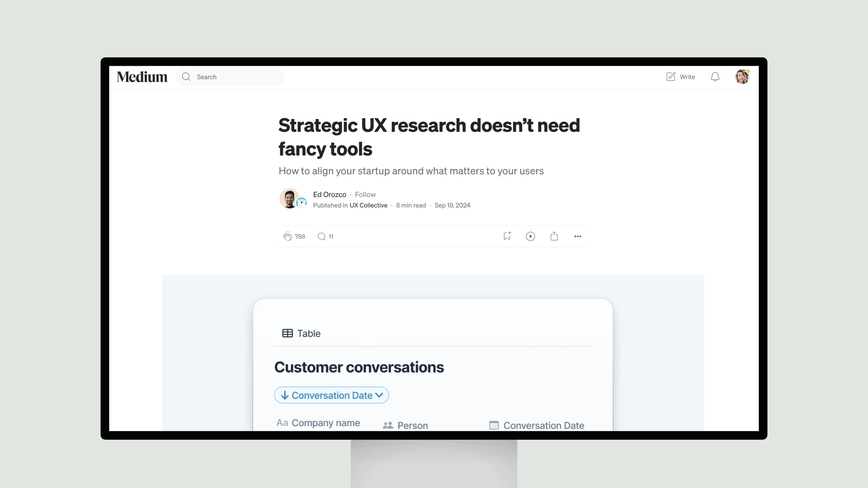868x488 pixels.
Task: Click the audio listen icon
Action: coord(530,236)
